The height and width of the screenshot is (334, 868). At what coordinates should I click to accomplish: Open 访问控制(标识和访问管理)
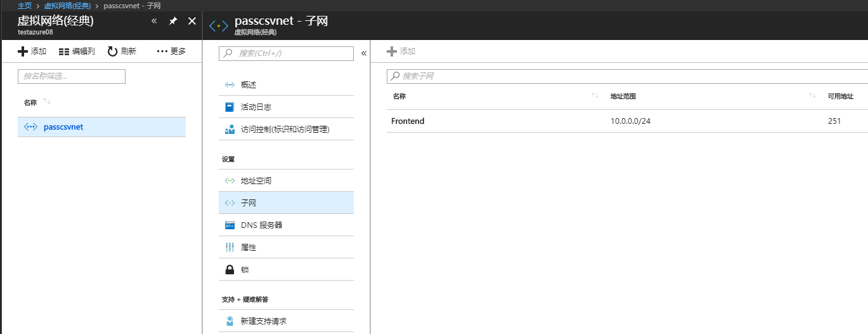(285, 130)
